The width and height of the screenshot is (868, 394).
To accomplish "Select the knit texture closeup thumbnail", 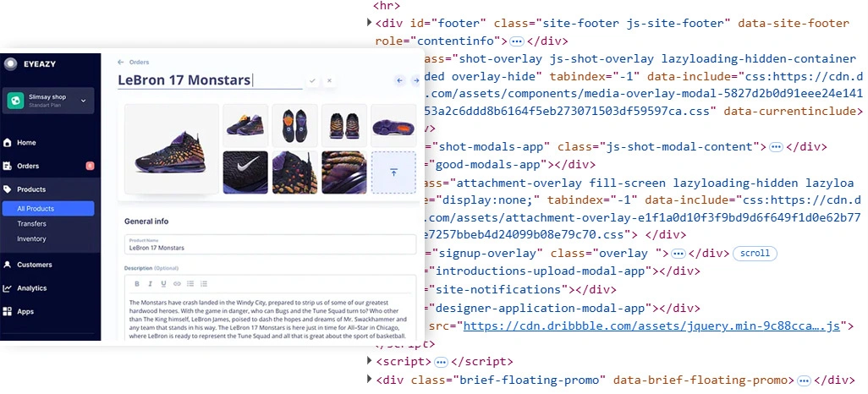I will coord(294,172).
